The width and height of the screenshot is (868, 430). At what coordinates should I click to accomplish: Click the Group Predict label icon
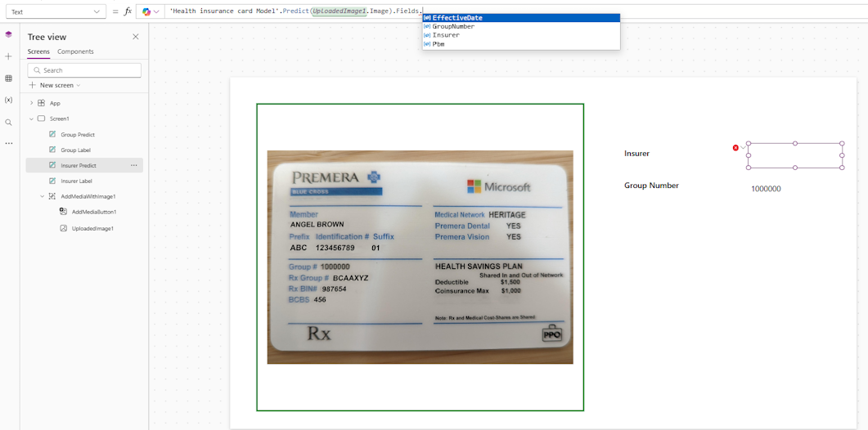pos(52,135)
